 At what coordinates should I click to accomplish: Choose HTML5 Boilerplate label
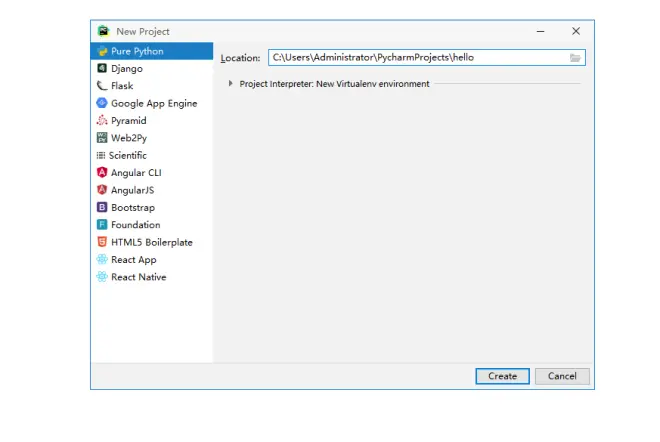tap(152, 242)
